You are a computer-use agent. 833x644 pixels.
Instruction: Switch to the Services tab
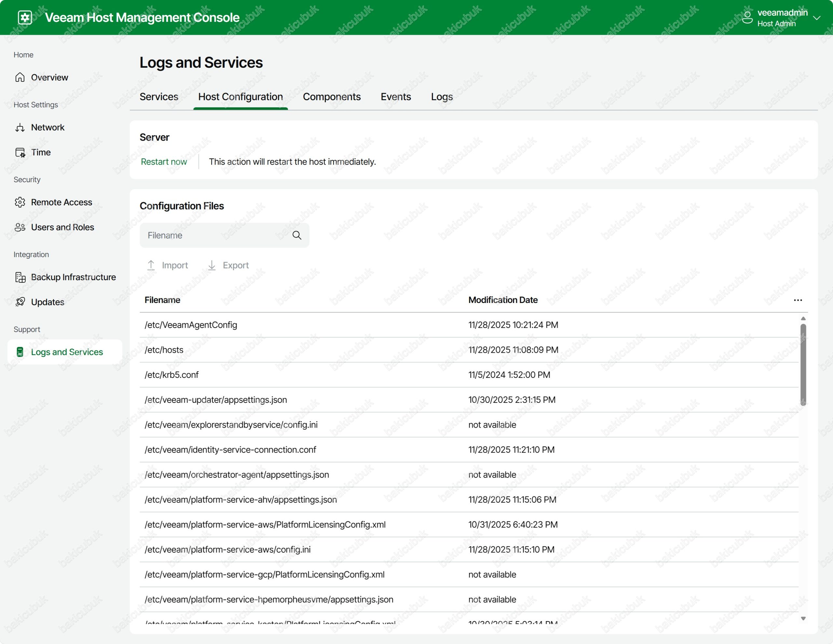coord(159,97)
